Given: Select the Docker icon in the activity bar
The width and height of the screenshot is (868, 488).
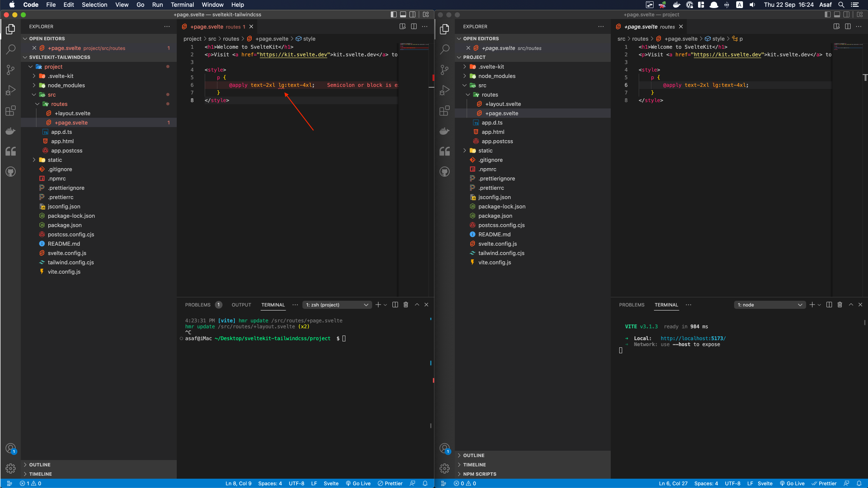Looking at the screenshot, I should [x=11, y=131].
